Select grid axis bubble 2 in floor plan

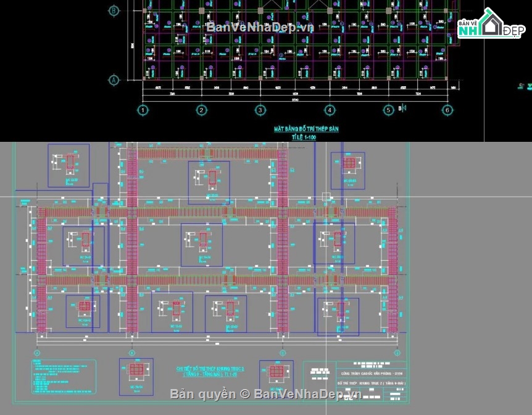coord(201,110)
